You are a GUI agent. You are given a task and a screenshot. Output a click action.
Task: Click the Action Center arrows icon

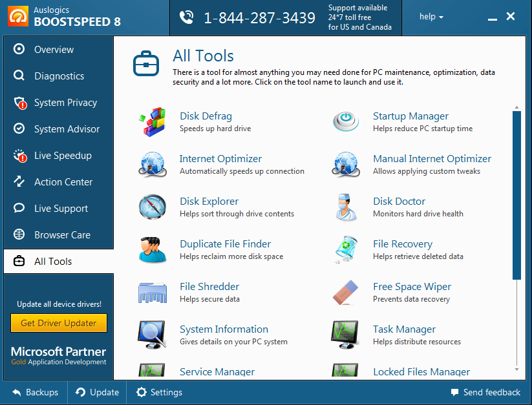(x=19, y=182)
